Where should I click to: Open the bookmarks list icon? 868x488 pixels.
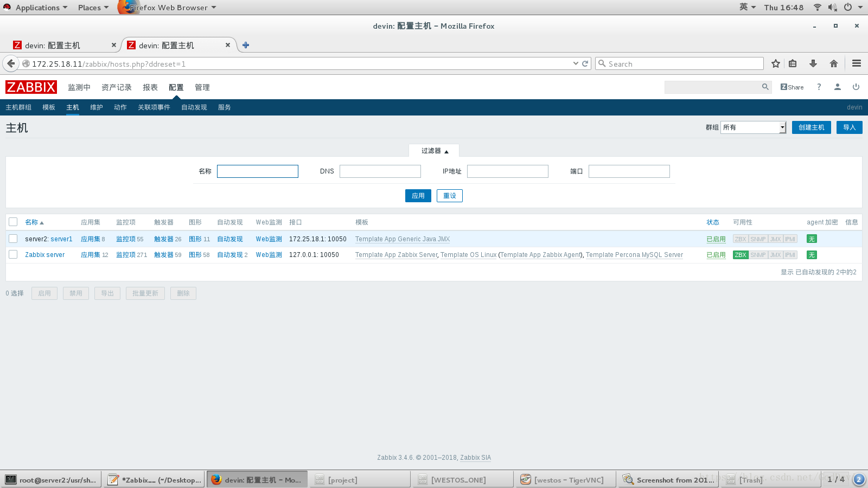(793, 63)
